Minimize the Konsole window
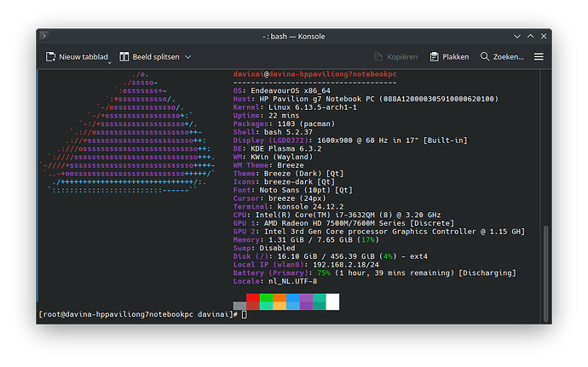This screenshot has width=588, height=367. point(517,37)
